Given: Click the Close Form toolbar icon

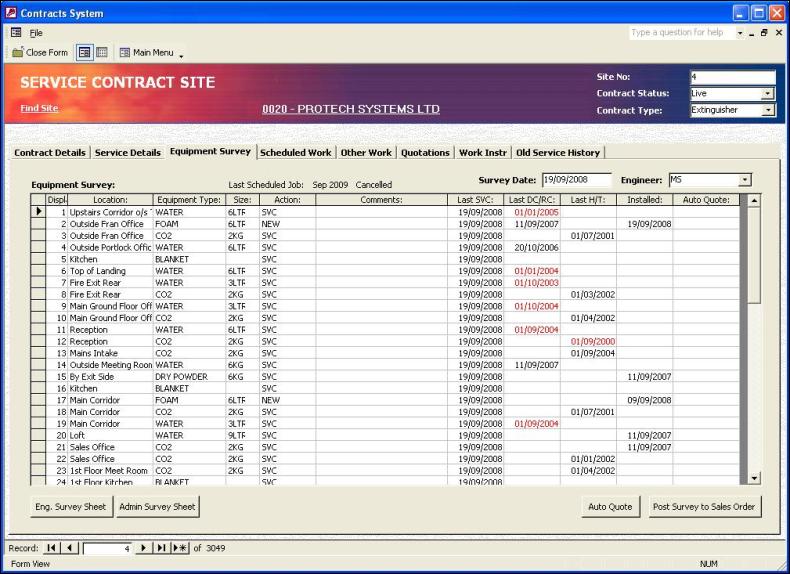Looking at the screenshot, I should (x=40, y=52).
